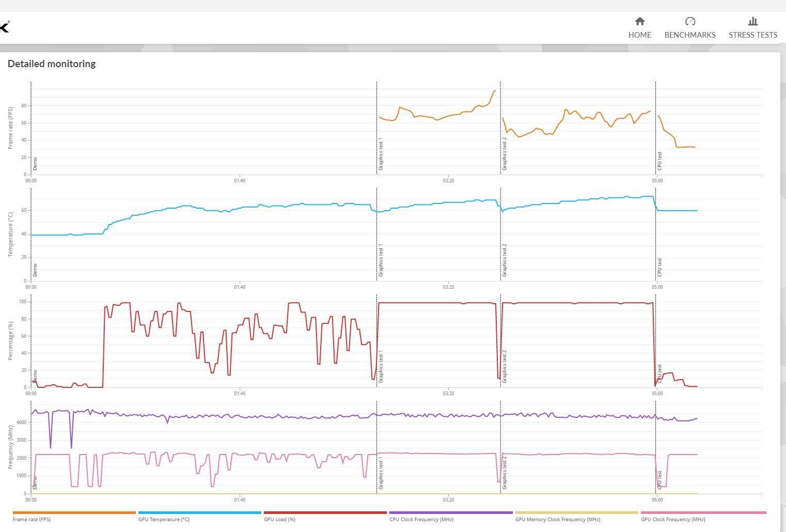Image resolution: width=786 pixels, height=532 pixels.
Task: Toggle Frame rate (FPS) legend series
Action: 32,519
